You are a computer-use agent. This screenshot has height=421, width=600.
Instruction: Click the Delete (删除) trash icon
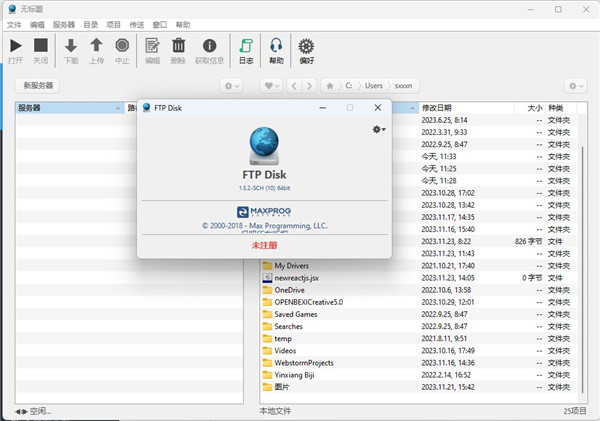[x=178, y=46]
